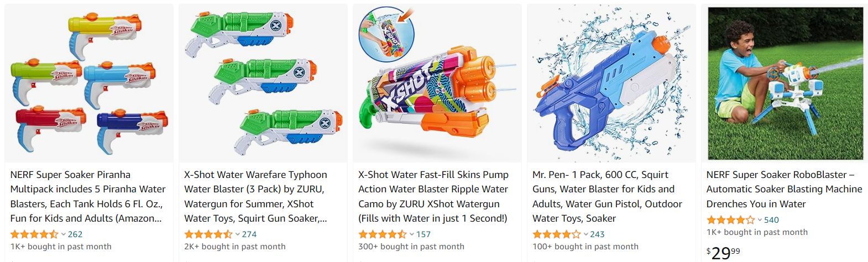Image resolution: width=868 pixels, height=262 pixels.
Task: Click the star rating of X-Shot Fast-Fill Skins
Action: click(x=383, y=234)
